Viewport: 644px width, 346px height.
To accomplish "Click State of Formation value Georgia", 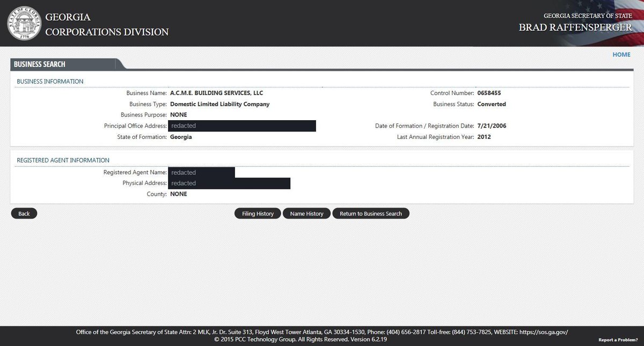I will pos(181,137).
